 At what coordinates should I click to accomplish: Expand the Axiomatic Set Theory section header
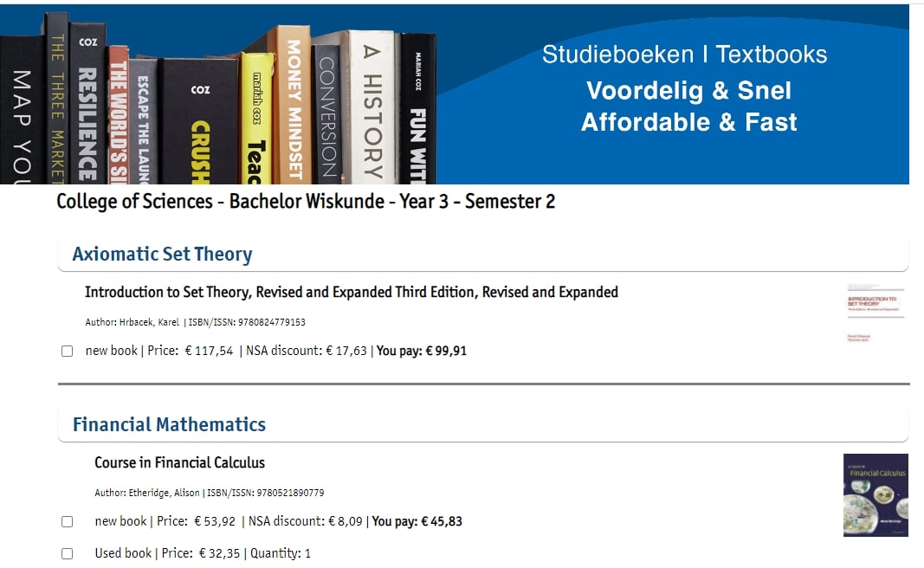482,254
